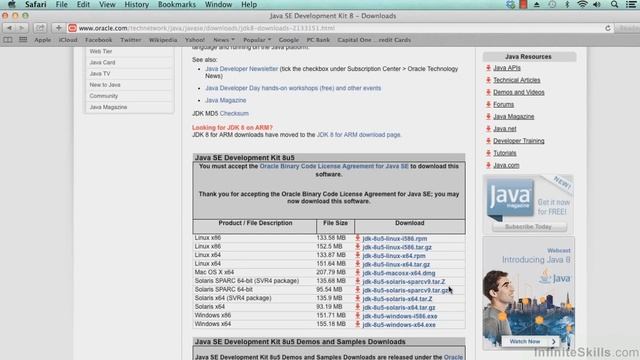Open Spotlight search magnifier icon
Image resolution: width=640 pixels, height=360 pixels.
(x=614, y=4)
